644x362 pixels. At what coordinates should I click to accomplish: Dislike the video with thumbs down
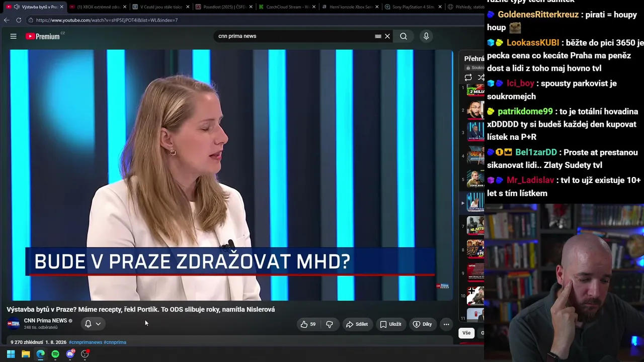pos(330,324)
